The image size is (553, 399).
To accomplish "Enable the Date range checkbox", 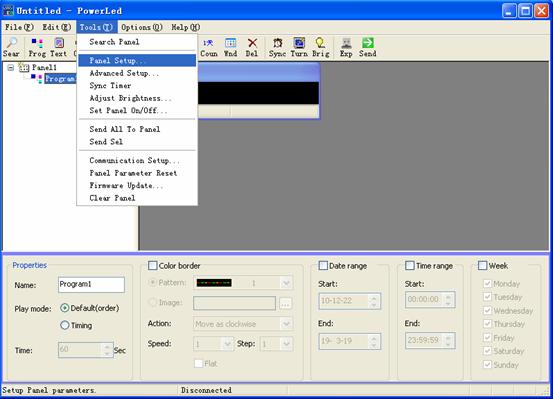I will [323, 265].
